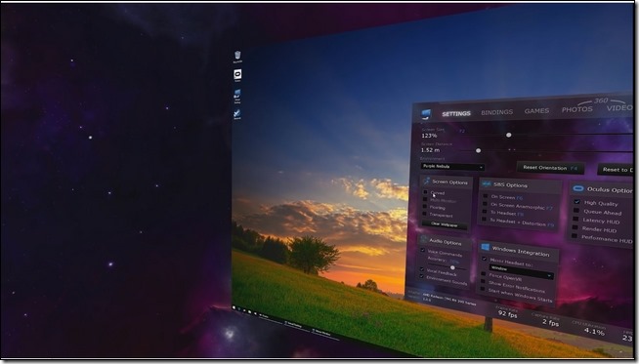Open the Virtual Desktop shortcut on desktop
Image resolution: width=639 pixels, height=364 pixels.
(237, 96)
